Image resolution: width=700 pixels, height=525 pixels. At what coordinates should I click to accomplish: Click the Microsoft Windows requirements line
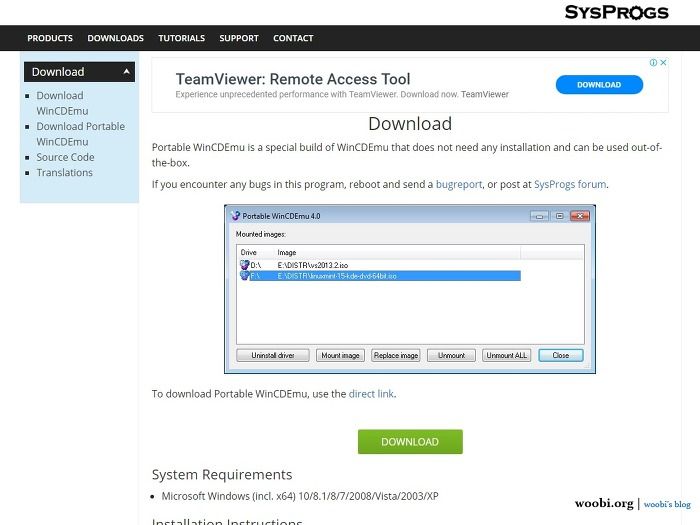coord(300,496)
